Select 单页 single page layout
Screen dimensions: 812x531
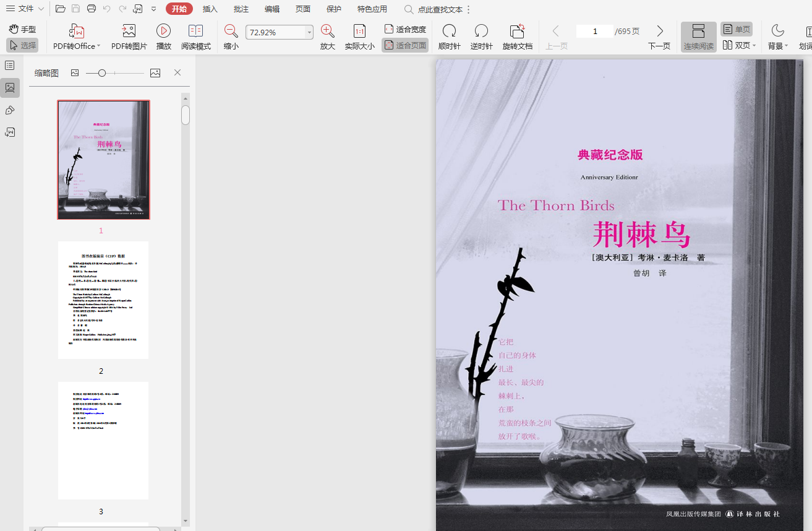pyautogui.click(x=737, y=29)
